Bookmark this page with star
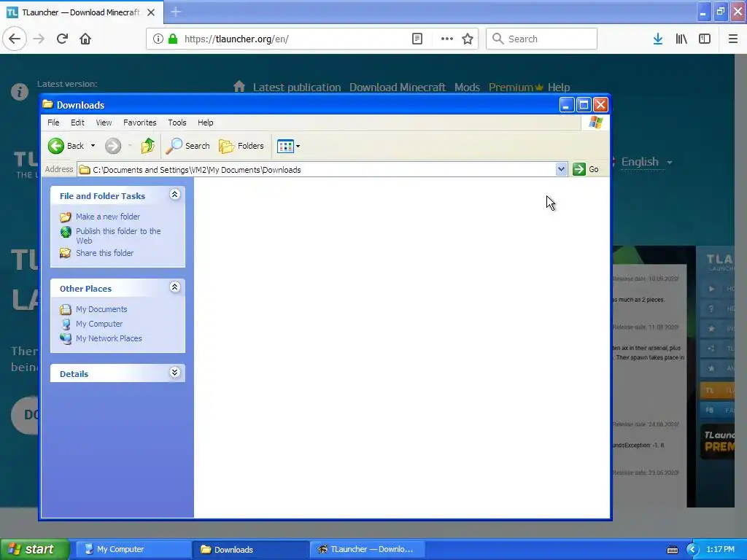Screen dimensions: 747x560 point(468,39)
